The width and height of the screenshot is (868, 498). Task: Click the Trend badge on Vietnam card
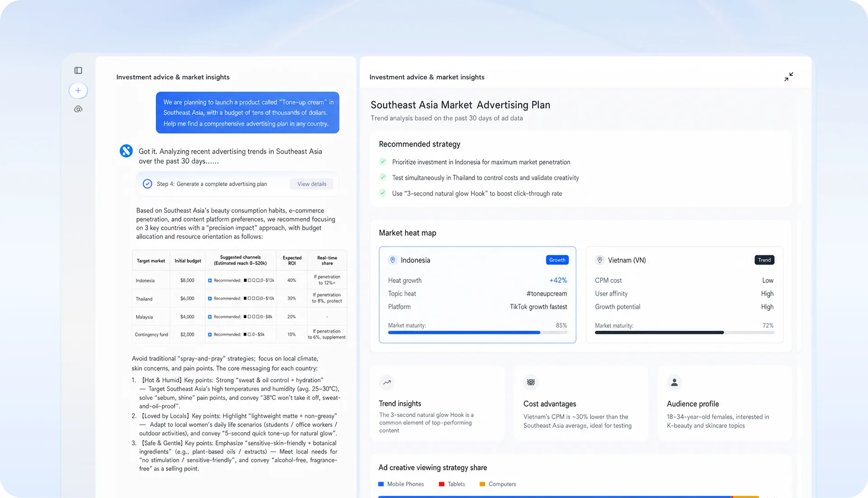(x=764, y=260)
